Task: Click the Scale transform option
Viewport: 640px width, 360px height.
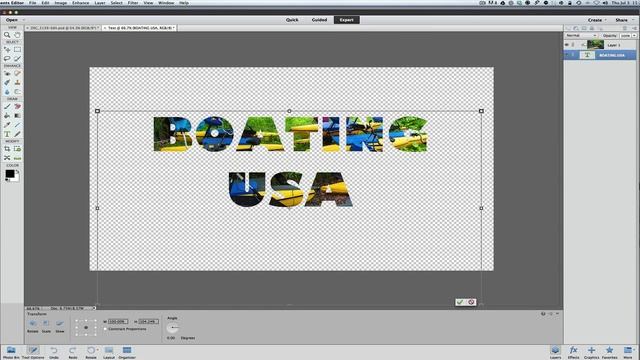Action: click(46, 326)
